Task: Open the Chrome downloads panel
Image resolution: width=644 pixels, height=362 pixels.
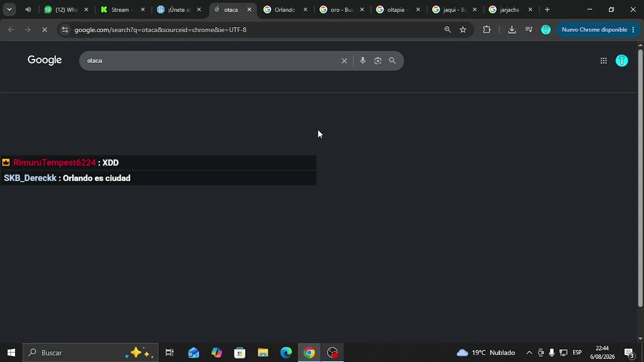Action: point(512,30)
